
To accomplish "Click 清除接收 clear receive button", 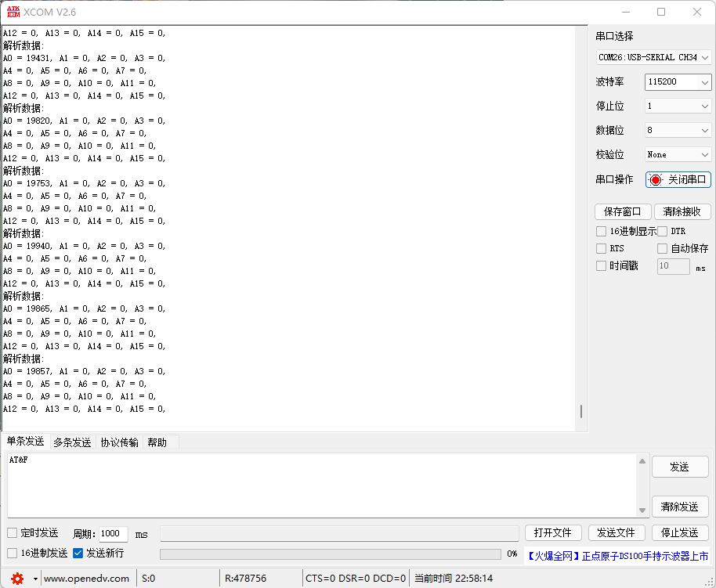I will point(682,212).
